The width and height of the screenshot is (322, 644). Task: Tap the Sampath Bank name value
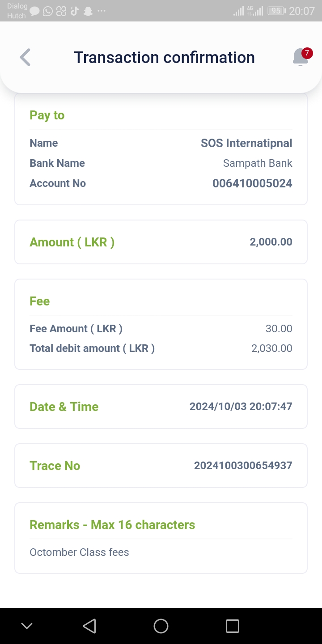pyautogui.click(x=258, y=163)
